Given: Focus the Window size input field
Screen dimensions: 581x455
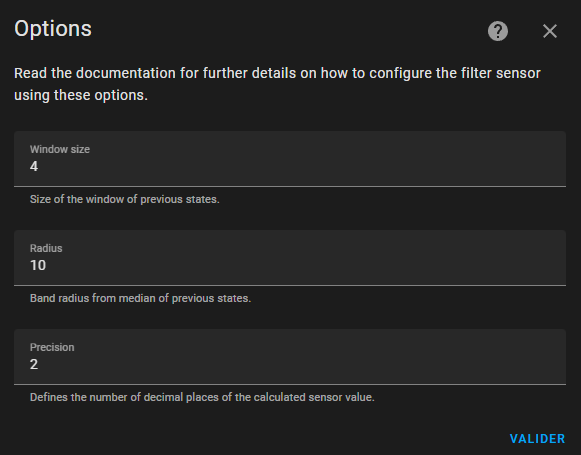Looking at the screenshot, I should tap(290, 159).
